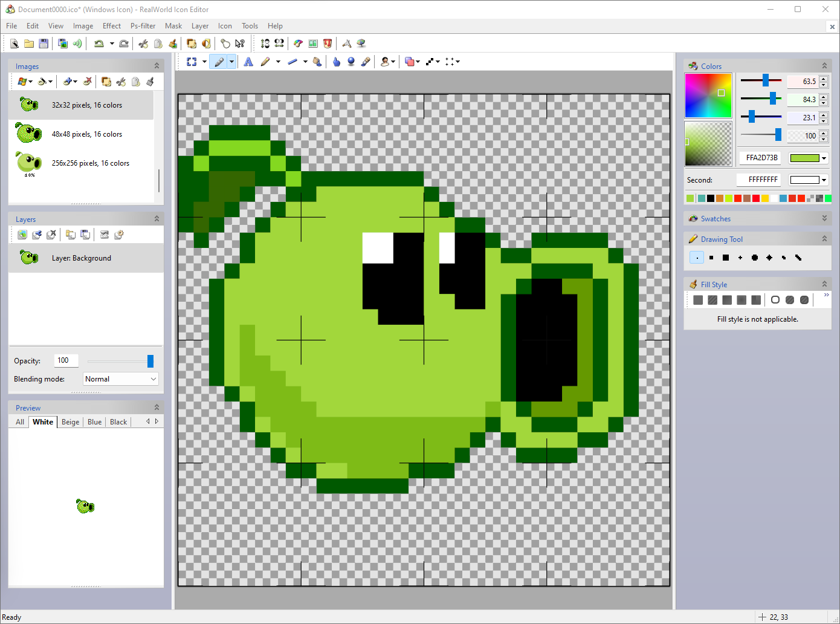The height and width of the screenshot is (624, 840).
Task: Open a file with the folder icon
Action: (29, 44)
